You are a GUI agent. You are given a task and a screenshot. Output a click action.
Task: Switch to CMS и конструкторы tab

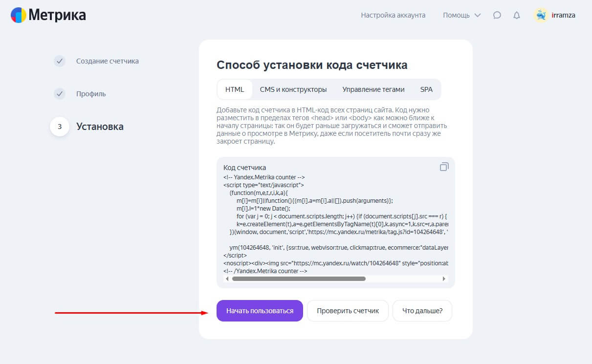point(293,89)
